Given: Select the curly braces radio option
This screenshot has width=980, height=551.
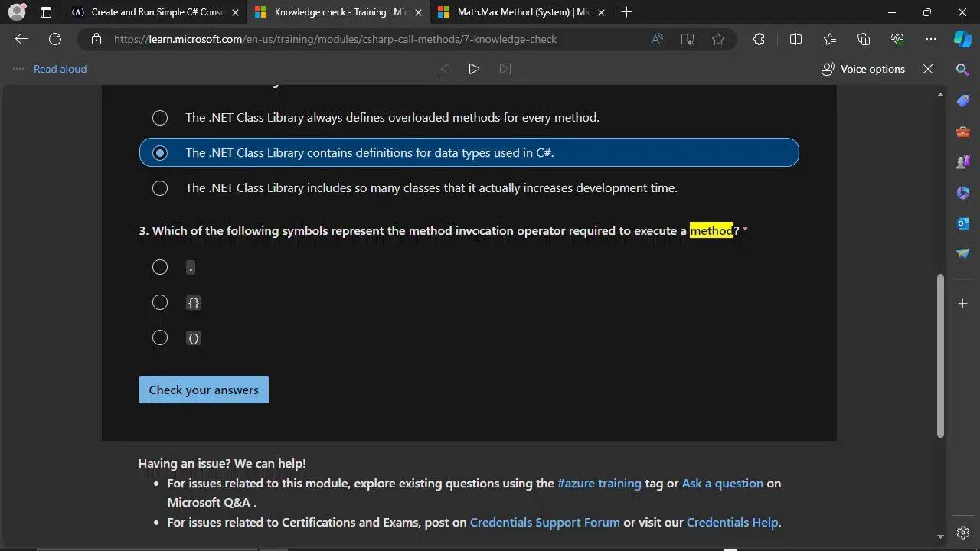Looking at the screenshot, I should coord(160,302).
